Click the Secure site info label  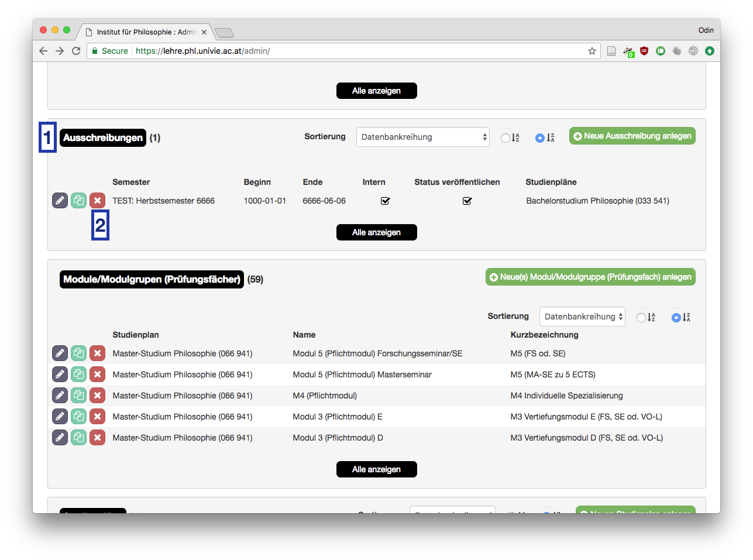(x=110, y=51)
